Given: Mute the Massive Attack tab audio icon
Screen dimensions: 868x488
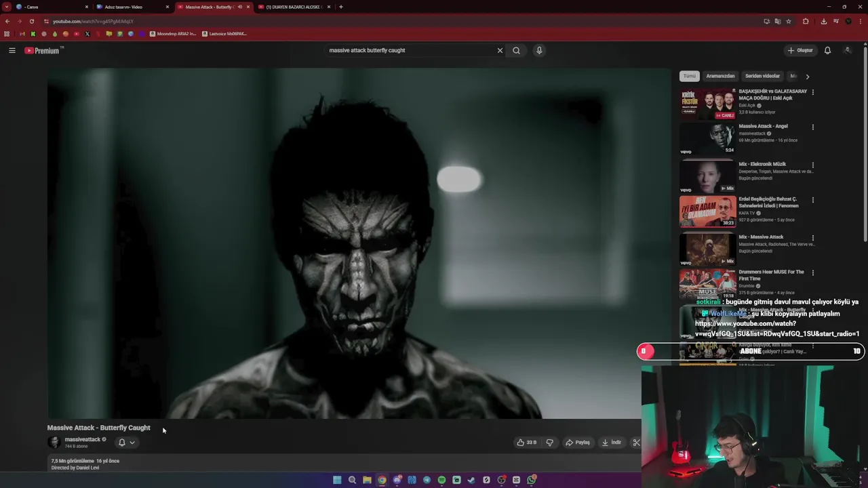Looking at the screenshot, I should point(239,7).
